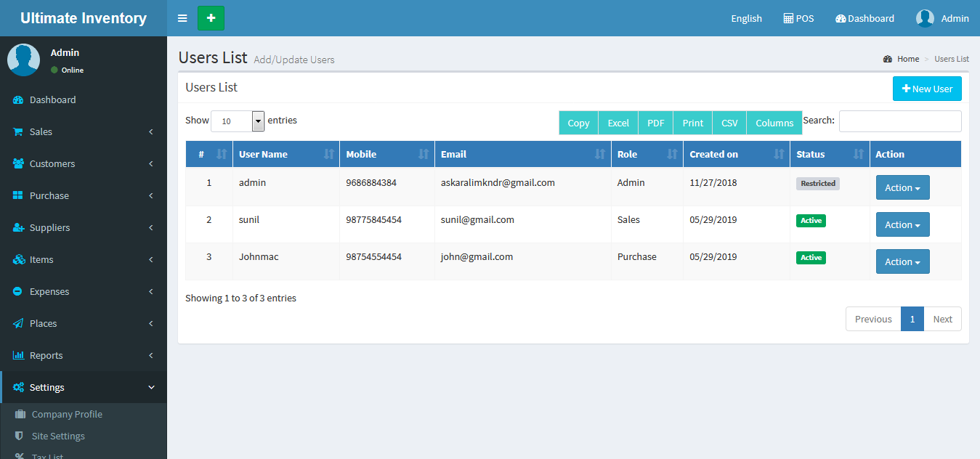
Task: Export the users list to Excel
Action: coord(618,123)
